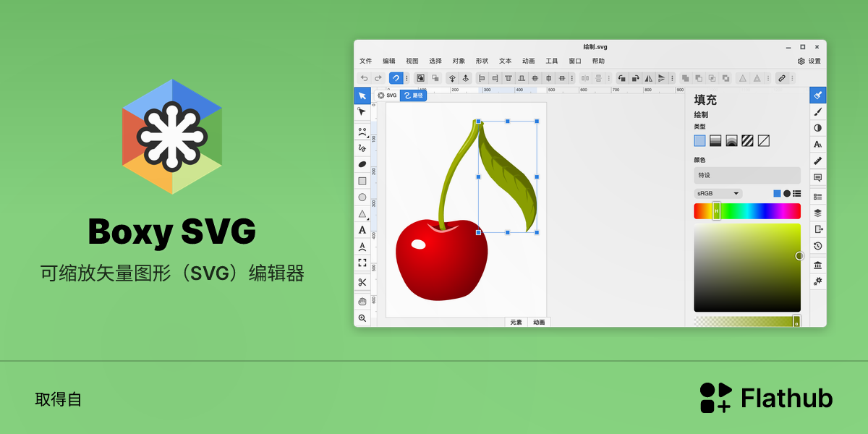Select none fill type
Viewport: 868px width, 434px height.
pyautogui.click(x=763, y=141)
